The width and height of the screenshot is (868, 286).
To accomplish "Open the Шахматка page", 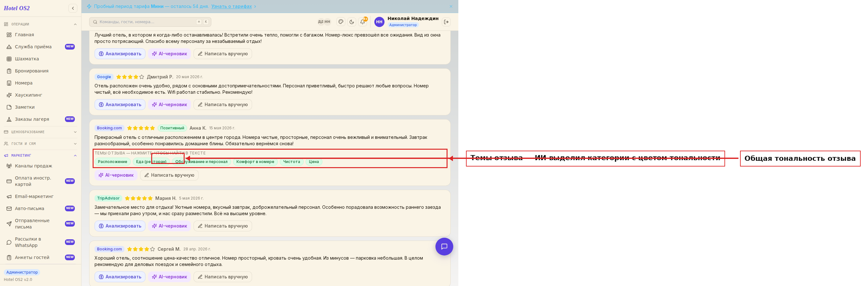I will click(40, 59).
